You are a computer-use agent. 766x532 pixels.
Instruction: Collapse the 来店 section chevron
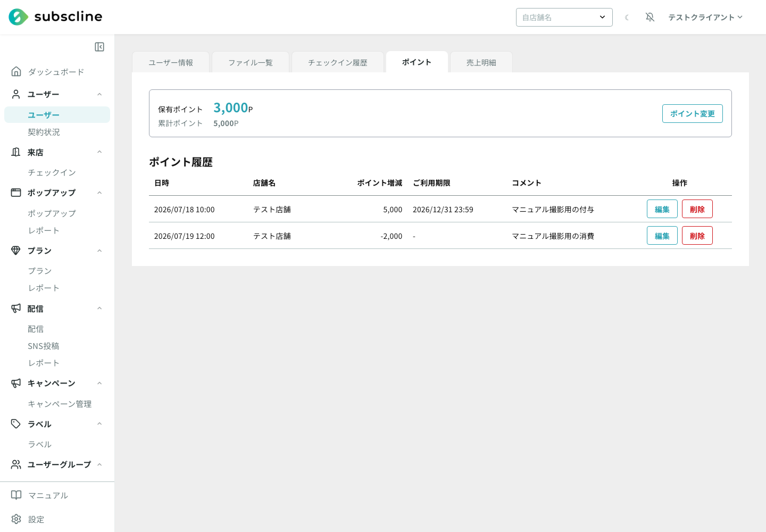[99, 152]
